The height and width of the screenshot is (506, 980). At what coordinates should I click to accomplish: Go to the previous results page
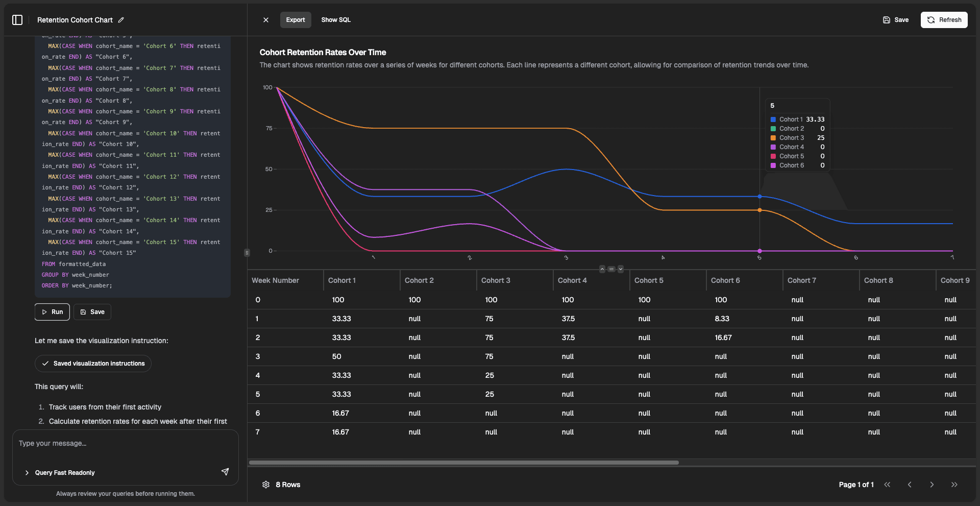coord(910,485)
